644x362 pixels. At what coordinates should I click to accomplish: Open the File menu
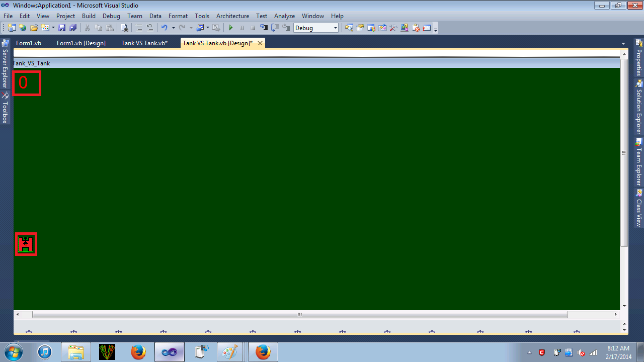point(8,16)
